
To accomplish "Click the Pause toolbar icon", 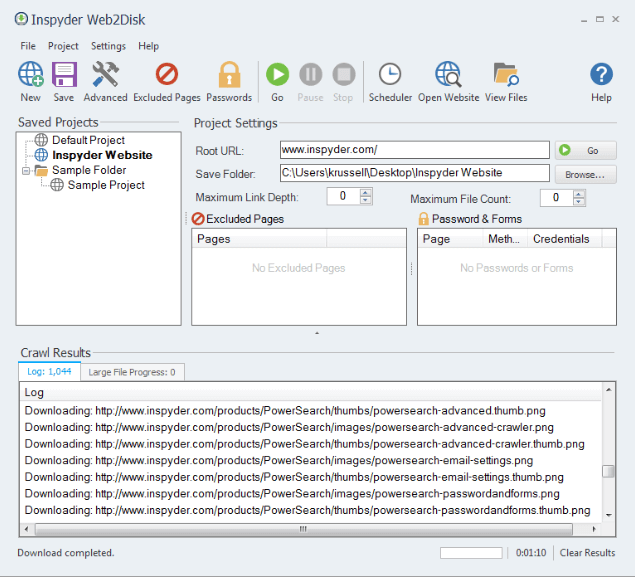I will (x=311, y=75).
